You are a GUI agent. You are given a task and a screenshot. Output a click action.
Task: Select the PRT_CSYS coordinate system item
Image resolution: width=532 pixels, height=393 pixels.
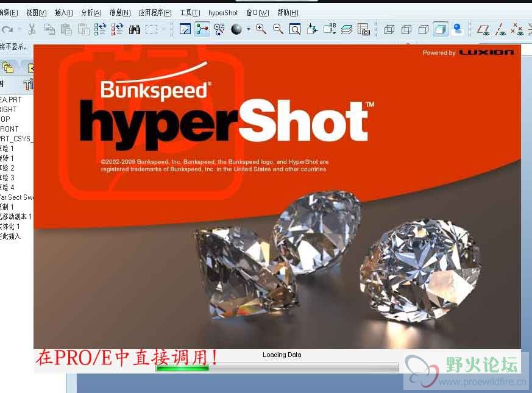(16, 139)
